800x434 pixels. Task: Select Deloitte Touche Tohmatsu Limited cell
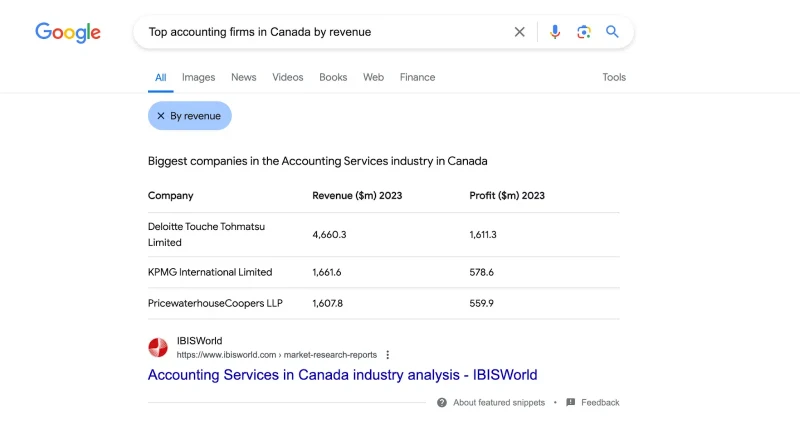206,235
